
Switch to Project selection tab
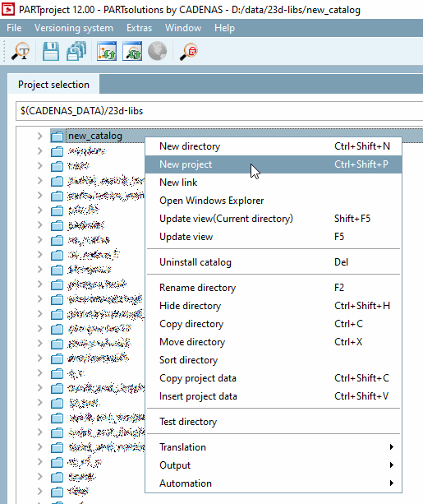pyautogui.click(x=53, y=85)
